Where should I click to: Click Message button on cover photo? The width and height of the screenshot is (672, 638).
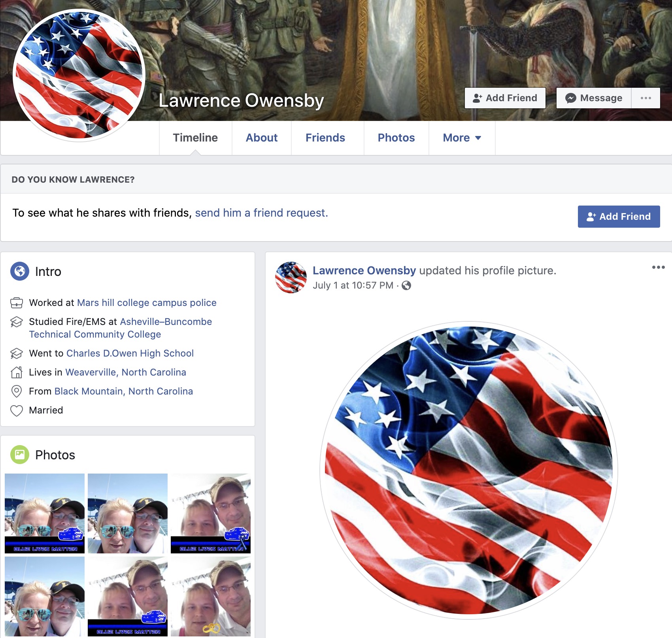pos(594,98)
